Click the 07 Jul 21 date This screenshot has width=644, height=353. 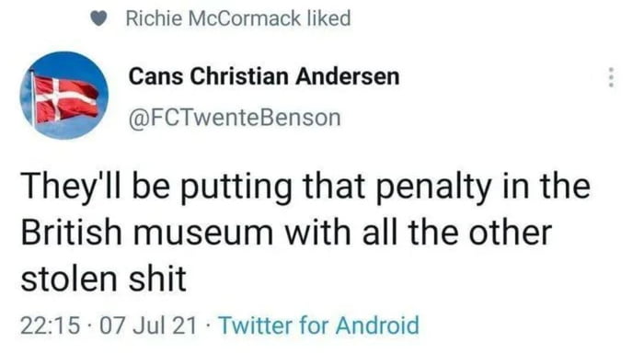(148, 326)
